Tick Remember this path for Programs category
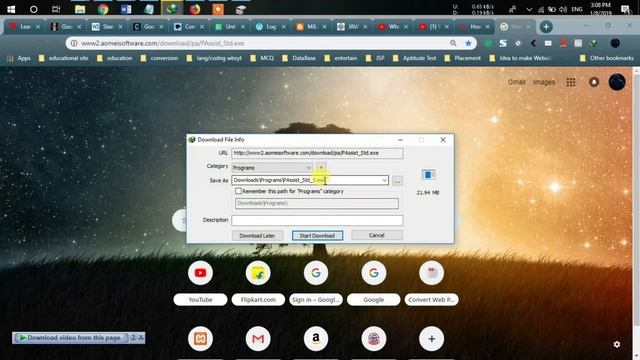This screenshot has width=640, height=360. (x=238, y=191)
